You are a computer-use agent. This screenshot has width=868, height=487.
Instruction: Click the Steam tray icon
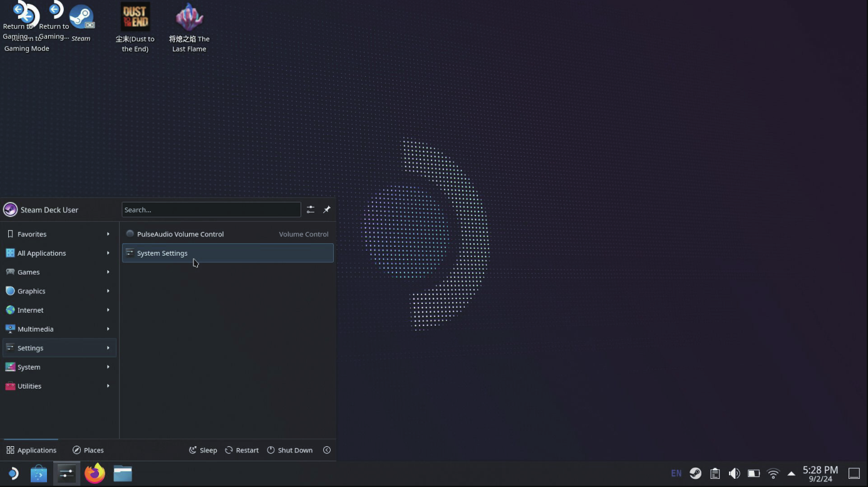tap(695, 473)
